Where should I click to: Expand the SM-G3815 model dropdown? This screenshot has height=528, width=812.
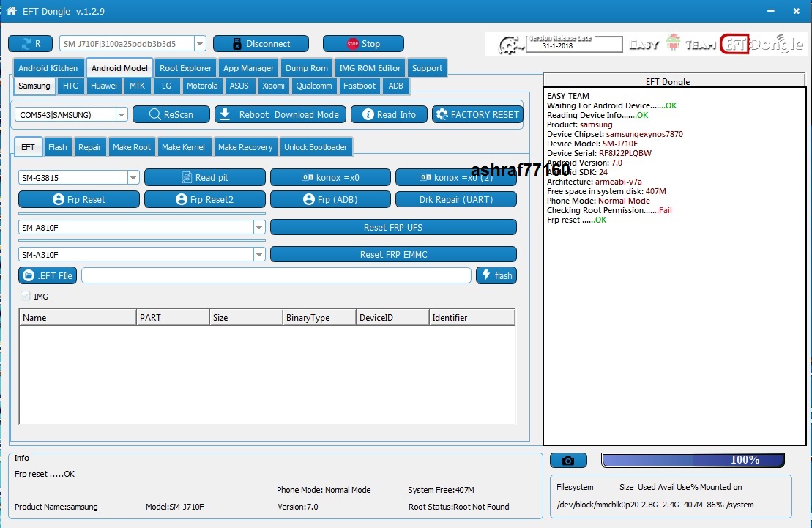pyautogui.click(x=133, y=178)
